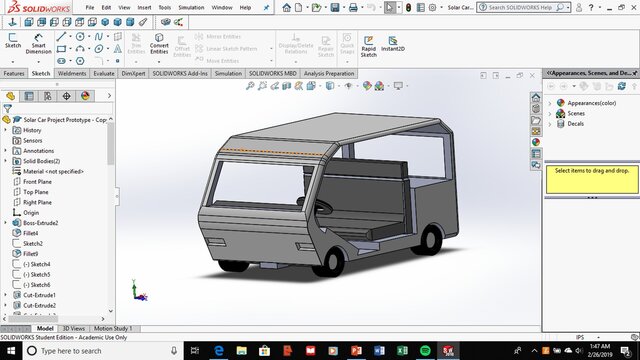Screen dimensions: 640x360
Task: Click the Convert Entities tool
Action: tap(159, 43)
